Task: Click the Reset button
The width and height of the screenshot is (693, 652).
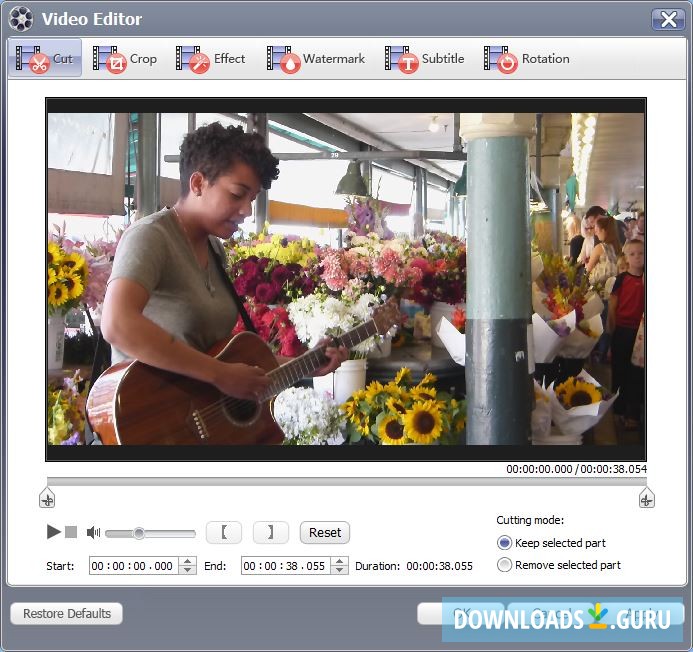Action: pyautogui.click(x=325, y=532)
